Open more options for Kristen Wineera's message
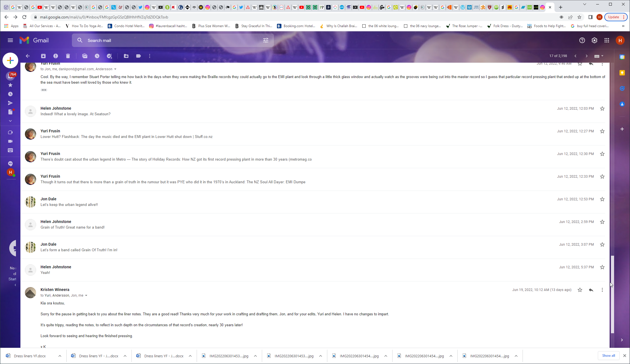The image size is (630, 364). [x=602, y=290]
